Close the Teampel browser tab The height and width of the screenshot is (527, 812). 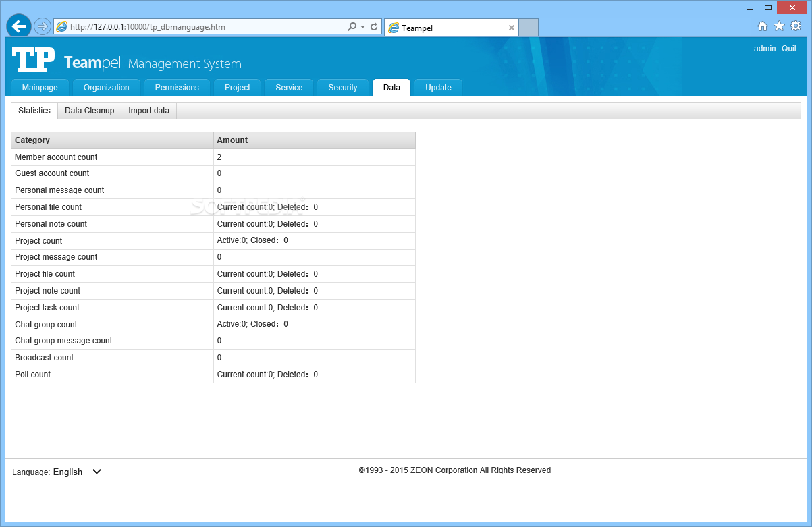pos(512,28)
